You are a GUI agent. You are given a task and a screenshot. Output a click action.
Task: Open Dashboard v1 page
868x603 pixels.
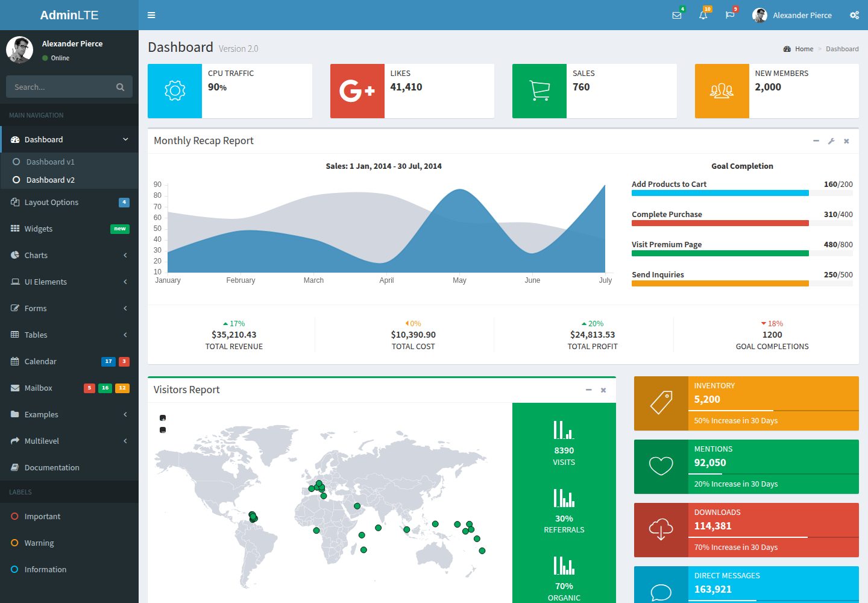point(69,162)
